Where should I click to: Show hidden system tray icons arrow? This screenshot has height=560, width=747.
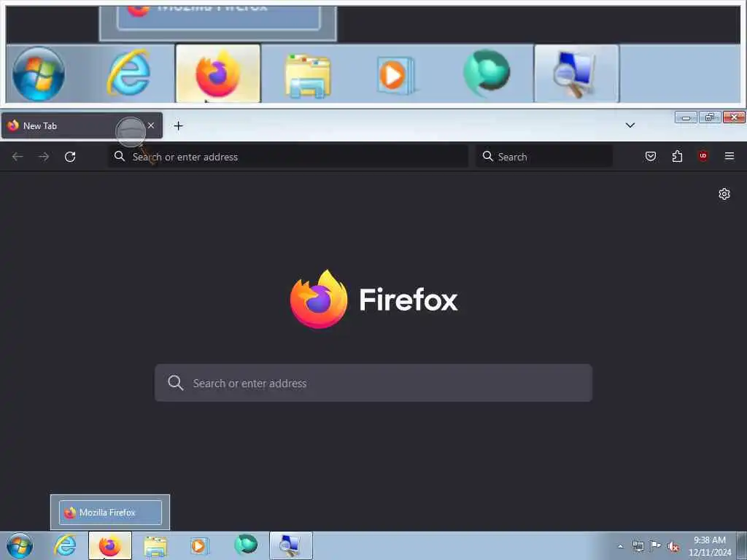(x=620, y=546)
